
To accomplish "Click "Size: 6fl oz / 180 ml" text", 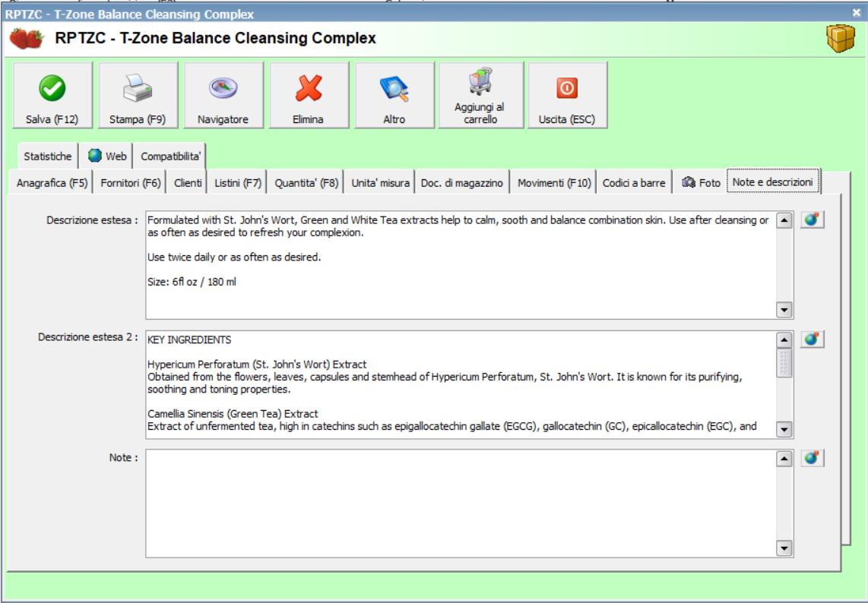I will 192,282.
